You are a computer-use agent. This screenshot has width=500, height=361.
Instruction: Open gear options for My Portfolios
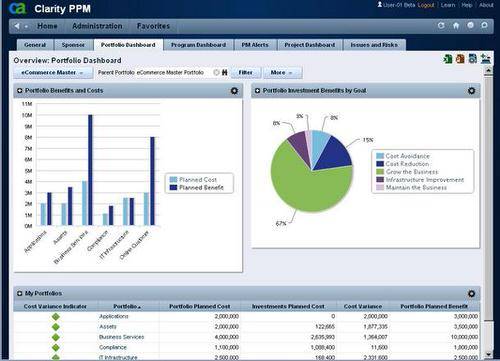471,294
